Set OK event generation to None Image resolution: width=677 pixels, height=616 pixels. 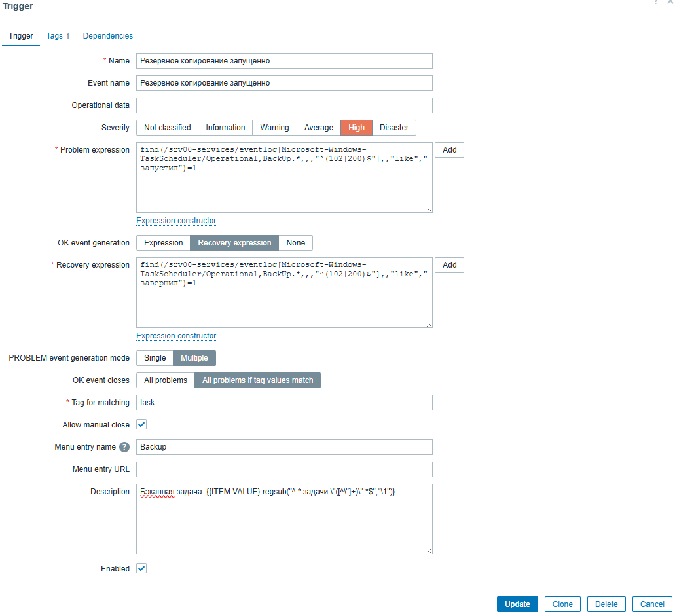[x=296, y=243]
